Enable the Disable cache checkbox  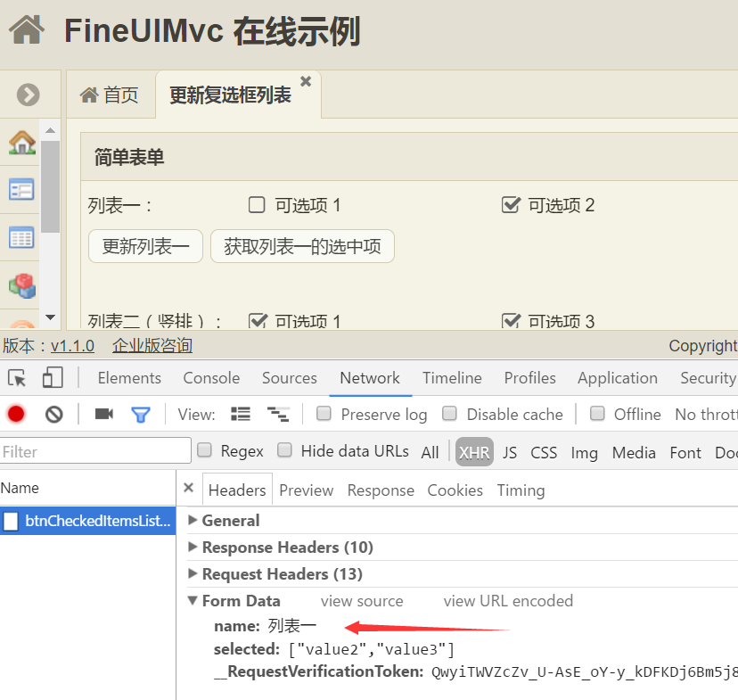tap(449, 414)
